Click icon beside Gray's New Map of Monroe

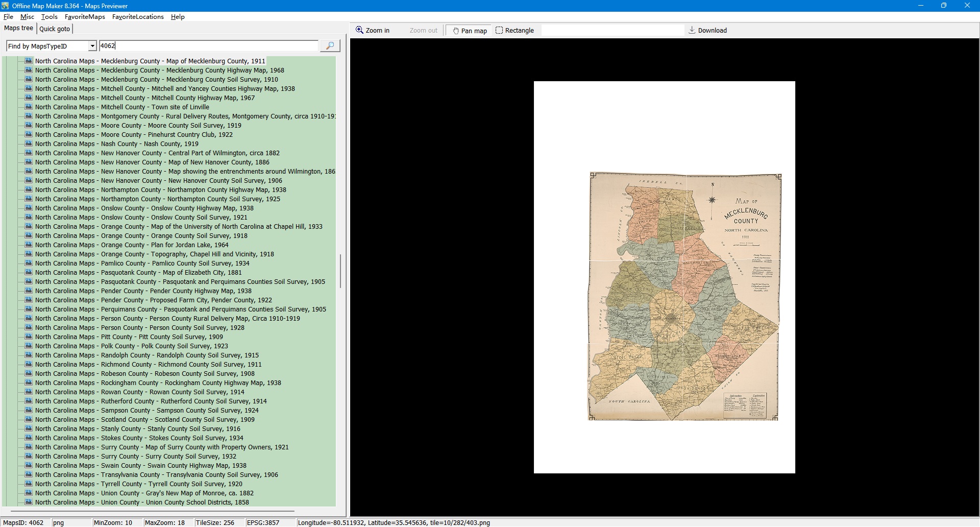(29, 493)
